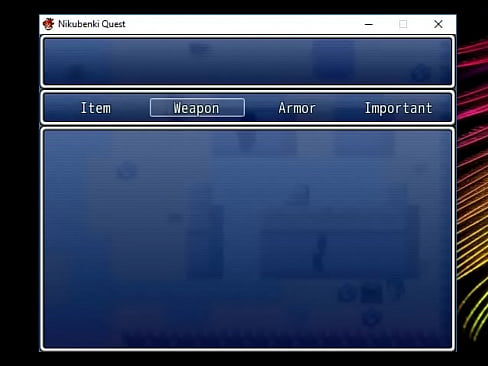Open the Important items category
Image resolution: width=488 pixels, height=366 pixels.
tap(398, 108)
